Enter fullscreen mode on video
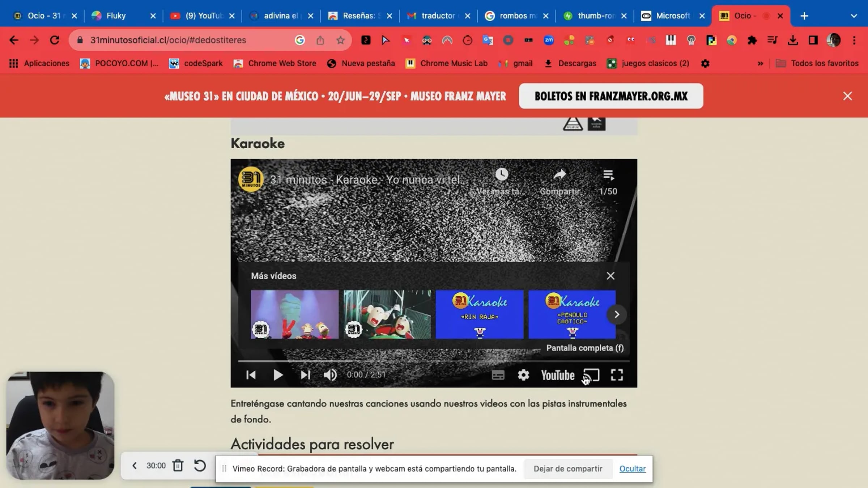 [617, 375]
